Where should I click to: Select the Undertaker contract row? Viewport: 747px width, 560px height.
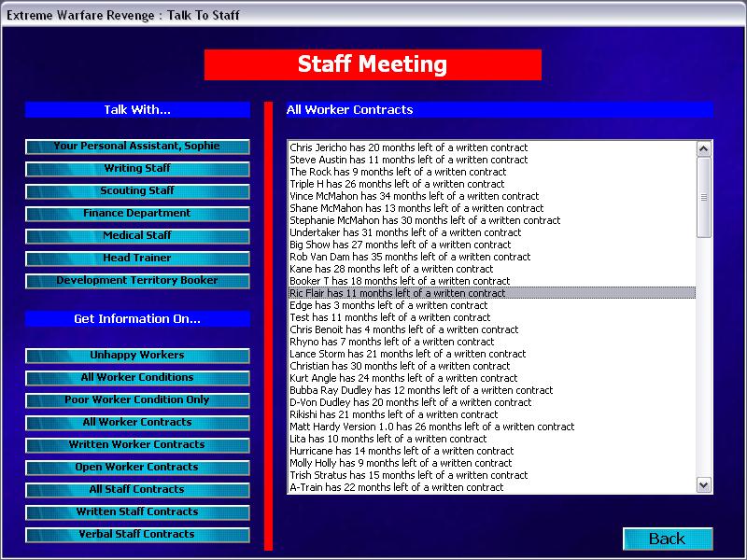tap(492, 232)
